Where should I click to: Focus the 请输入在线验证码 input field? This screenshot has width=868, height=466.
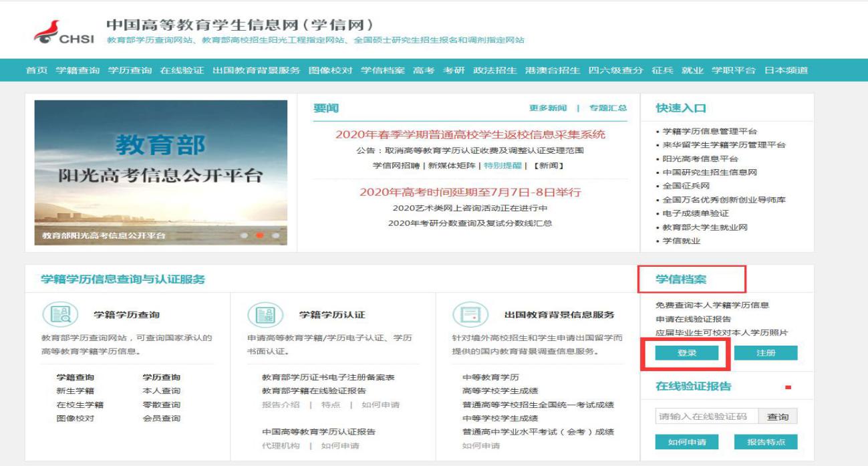click(x=706, y=417)
